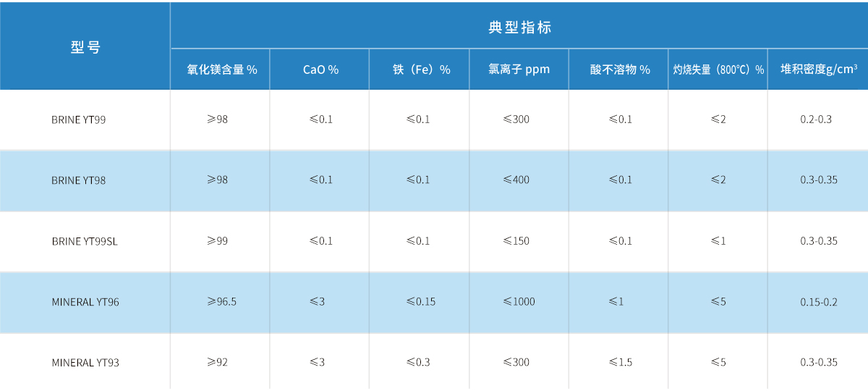
Task: Select the CaO % column header
Action: [x=320, y=70]
